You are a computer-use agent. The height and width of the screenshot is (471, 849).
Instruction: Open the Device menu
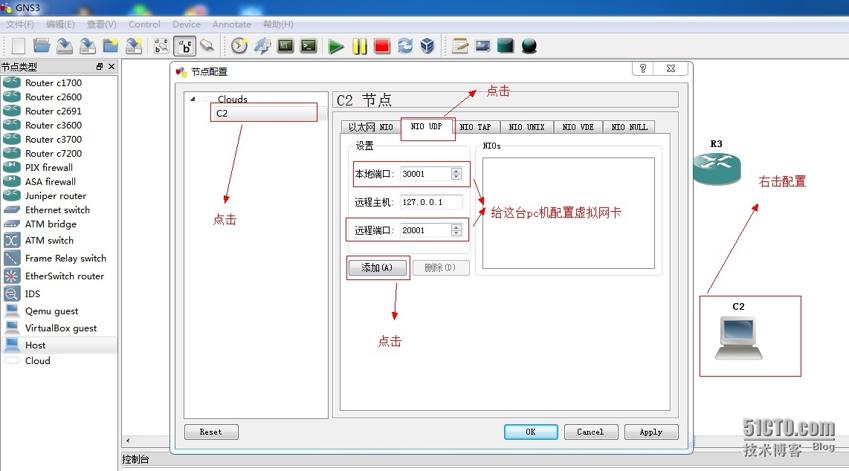click(x=186, y=24)
